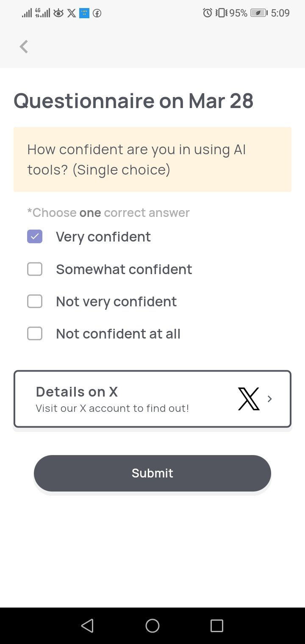Image resolution: width=305 pixels, height=644 pixels.
Task: Check the Somewhat confident checkbox
Action: pos(35,269)
